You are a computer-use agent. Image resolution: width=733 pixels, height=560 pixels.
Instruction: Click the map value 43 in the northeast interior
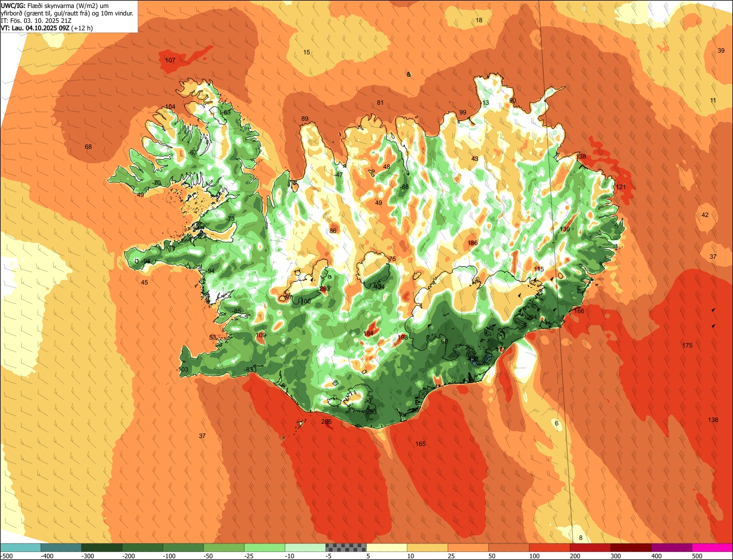click(475, 159)
